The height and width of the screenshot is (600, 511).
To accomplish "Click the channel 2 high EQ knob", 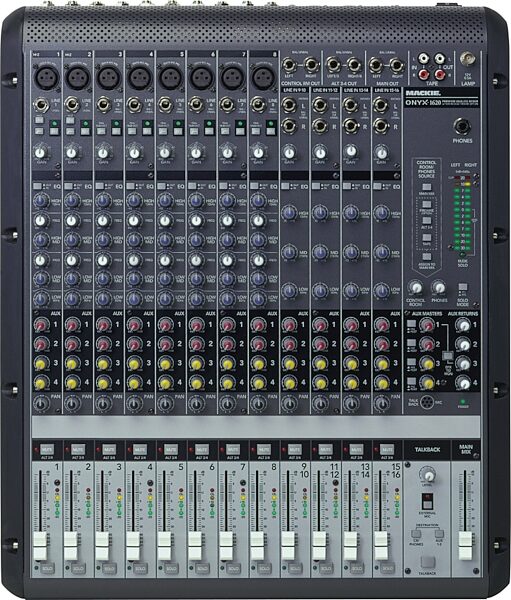I will [x=72, y=200].
